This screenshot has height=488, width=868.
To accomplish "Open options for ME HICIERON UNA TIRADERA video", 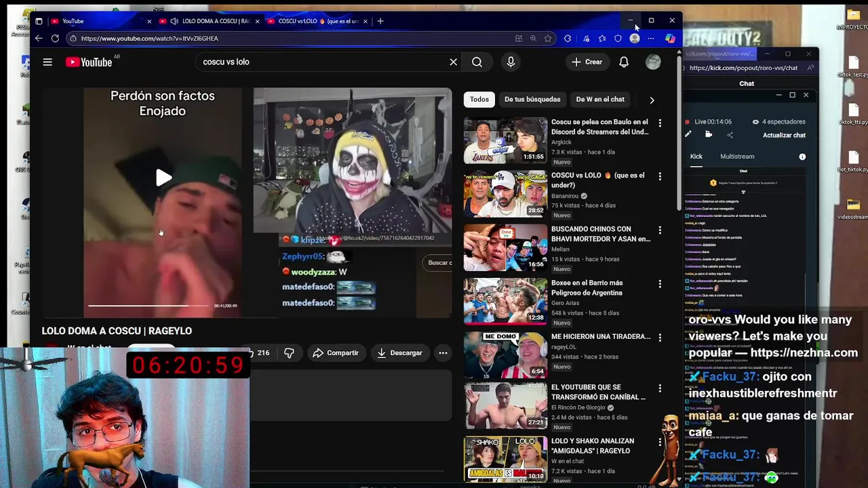I will (x=660, y=337).
